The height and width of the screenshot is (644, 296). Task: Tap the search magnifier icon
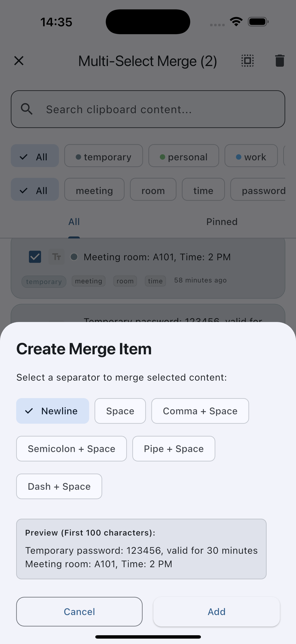coord(27,109)
